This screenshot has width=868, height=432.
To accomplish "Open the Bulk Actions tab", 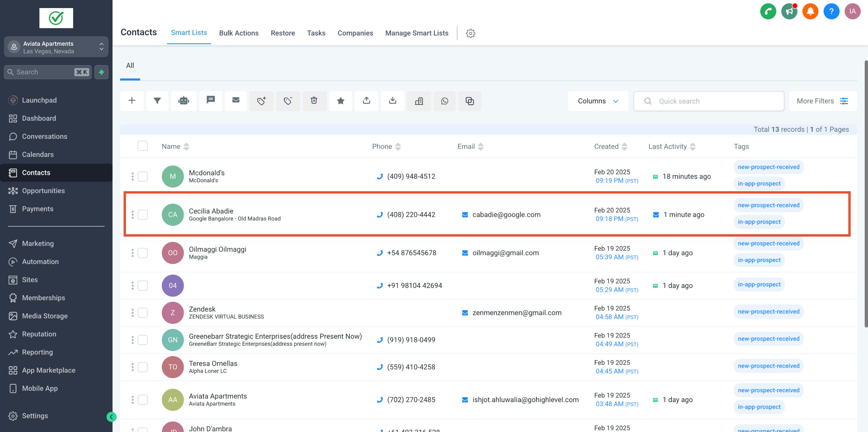I will point(238,33).
